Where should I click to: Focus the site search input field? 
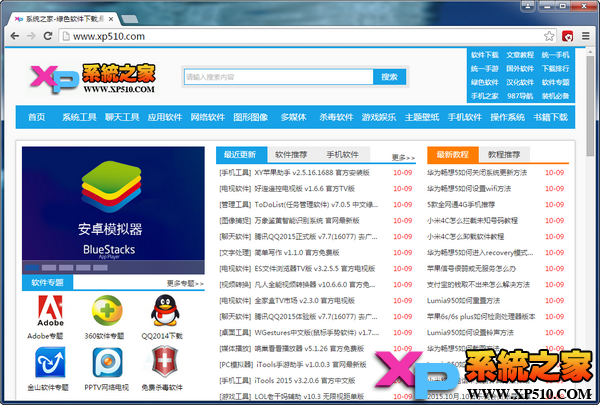(278, 77)
